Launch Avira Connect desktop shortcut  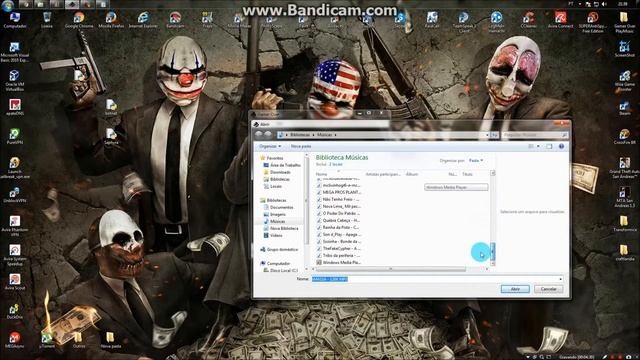click(x=560, y=20)
